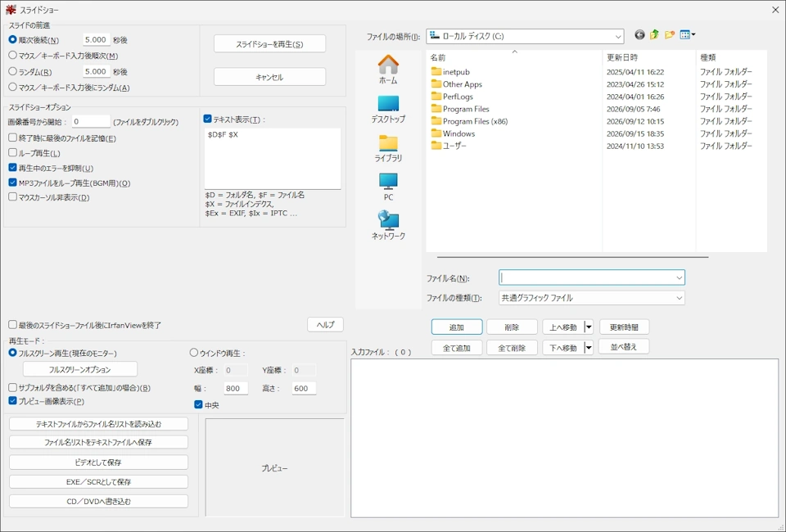Sort by 更新日時 column header
Image resolution: width=786 pixels, height=532 pixels.
649,57
